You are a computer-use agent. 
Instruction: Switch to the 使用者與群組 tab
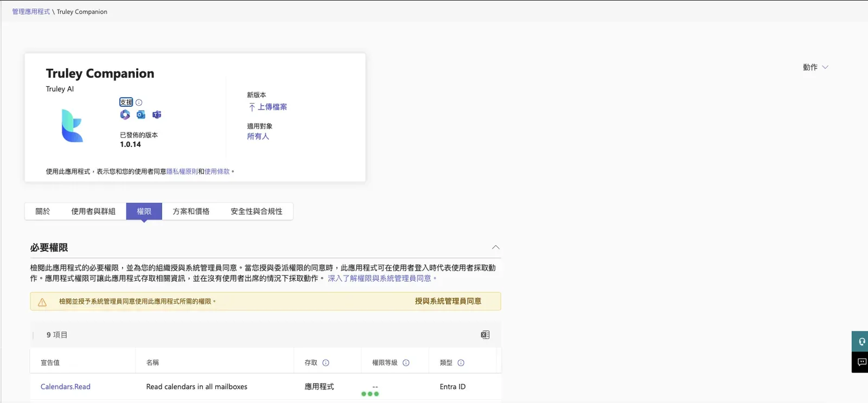(x=93, y=212)
